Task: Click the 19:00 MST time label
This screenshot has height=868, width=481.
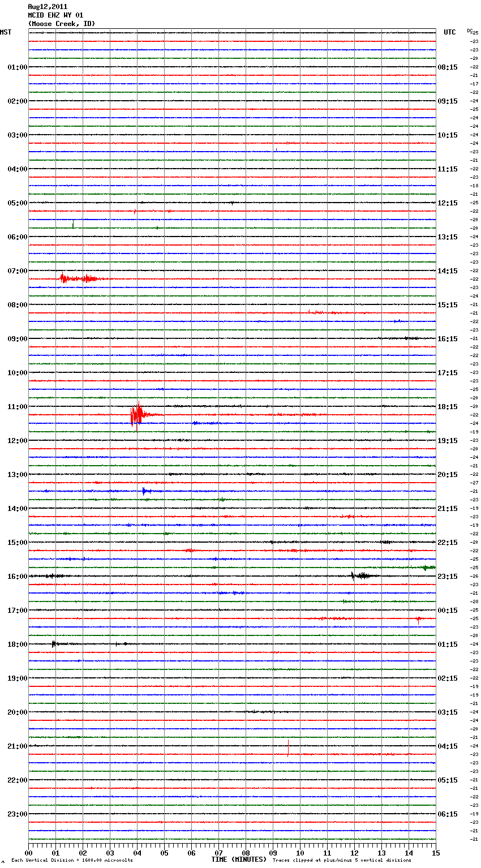Action: (x=18, y=678)
